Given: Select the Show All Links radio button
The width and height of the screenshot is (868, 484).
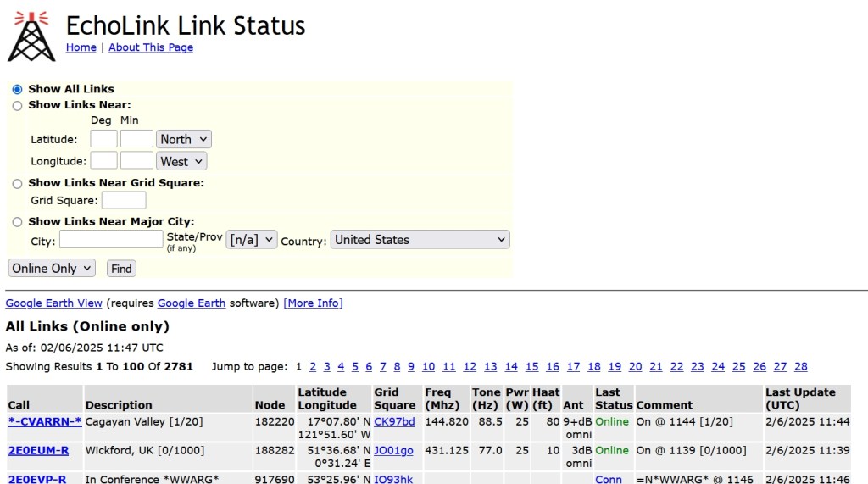Looking at the screenshot, I should (x=18, y=89).
